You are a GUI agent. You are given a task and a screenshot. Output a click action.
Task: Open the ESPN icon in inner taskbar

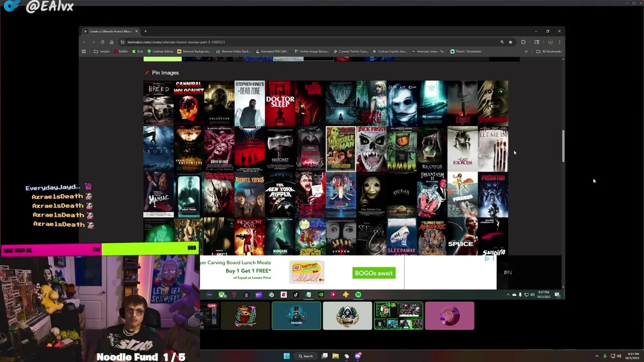284,295
